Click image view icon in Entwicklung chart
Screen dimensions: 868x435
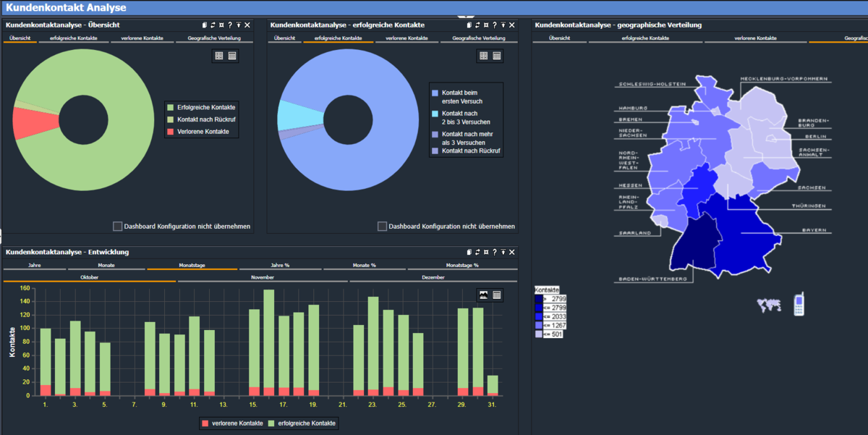(484, 295)
